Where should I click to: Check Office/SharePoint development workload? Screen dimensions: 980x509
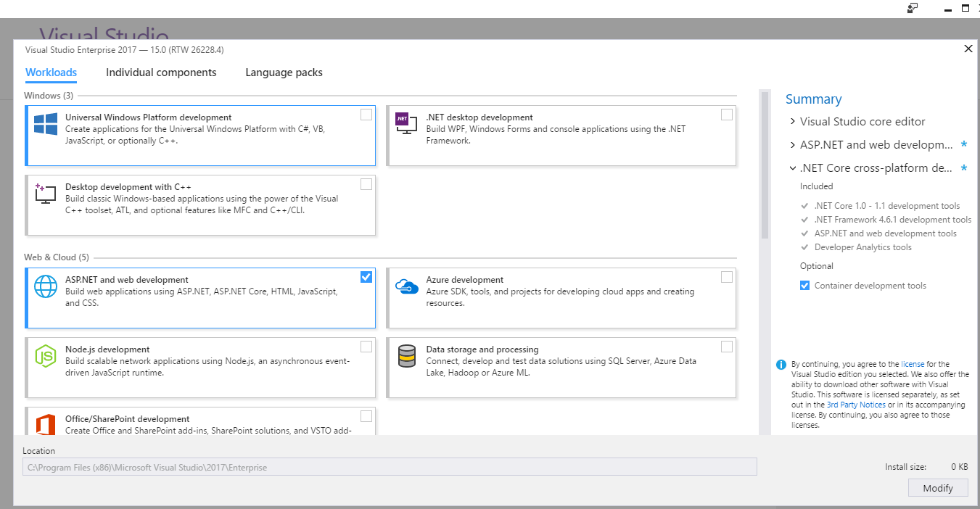click(x=366, y=416)
